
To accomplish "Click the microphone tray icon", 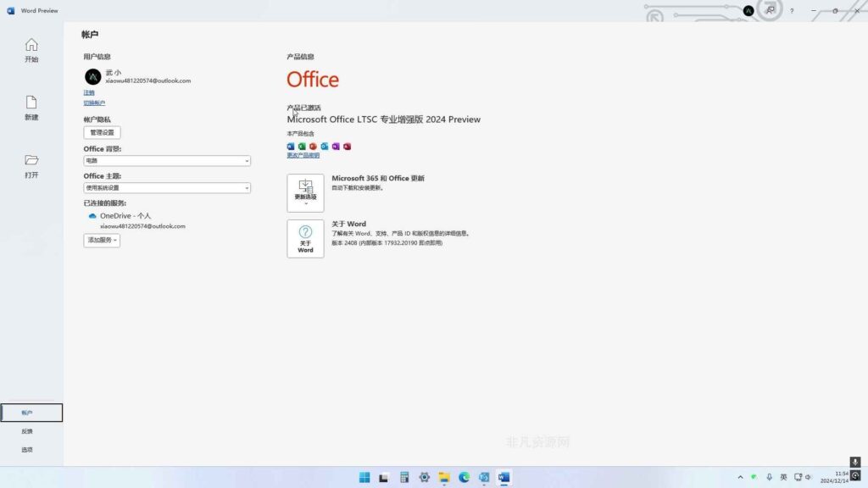I will pyautogui.click(x=769, y=477).
